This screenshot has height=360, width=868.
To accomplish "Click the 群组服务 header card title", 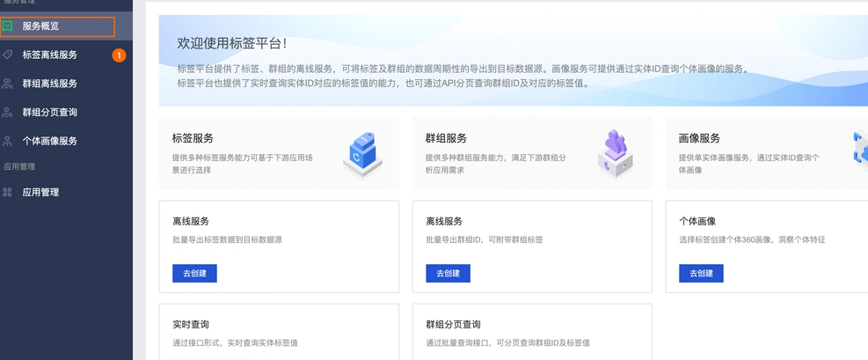I will pyautogui.click(x=446, y=138).
